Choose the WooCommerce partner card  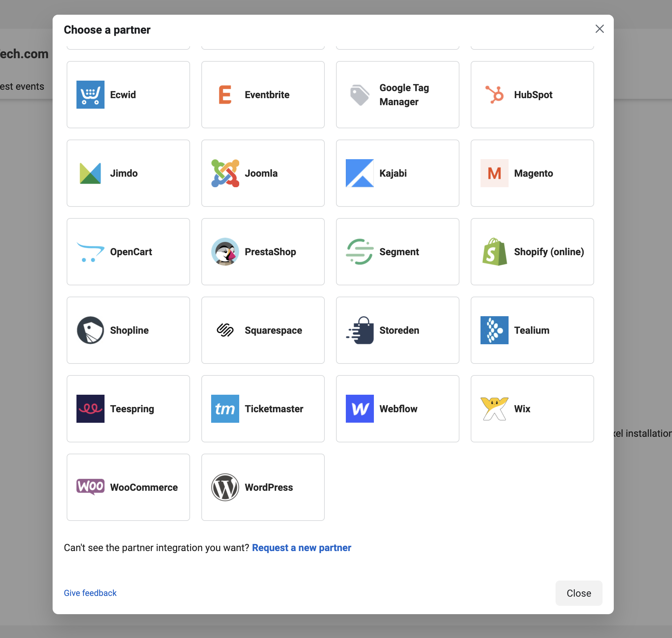pos(128,487)
